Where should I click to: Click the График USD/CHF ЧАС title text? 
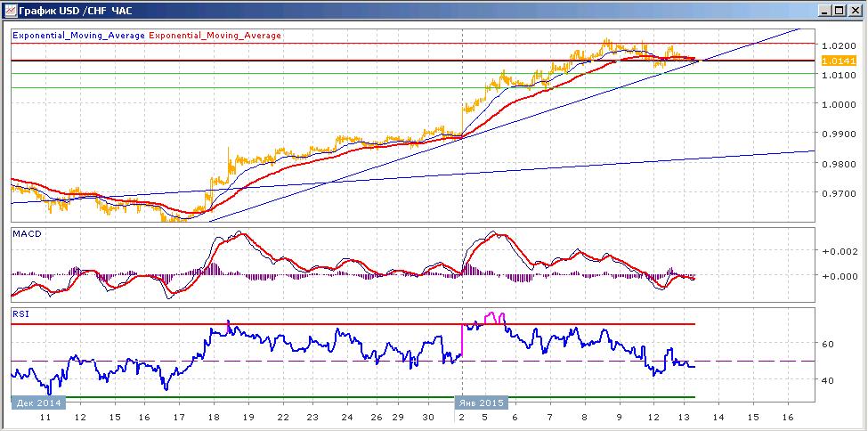point(77,10)
